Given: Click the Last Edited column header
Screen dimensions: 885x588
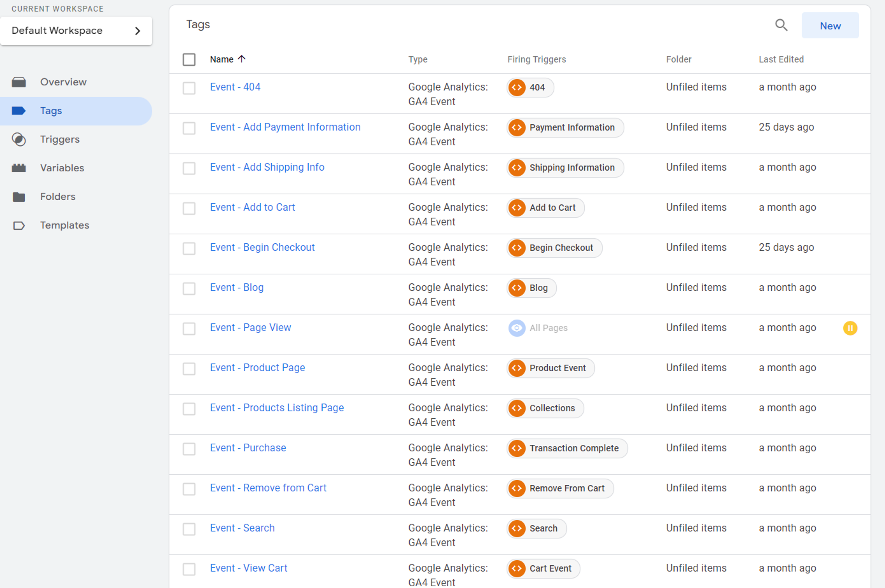Looking at the screenshot, I should pyautogui.click(x=781, y=60).
